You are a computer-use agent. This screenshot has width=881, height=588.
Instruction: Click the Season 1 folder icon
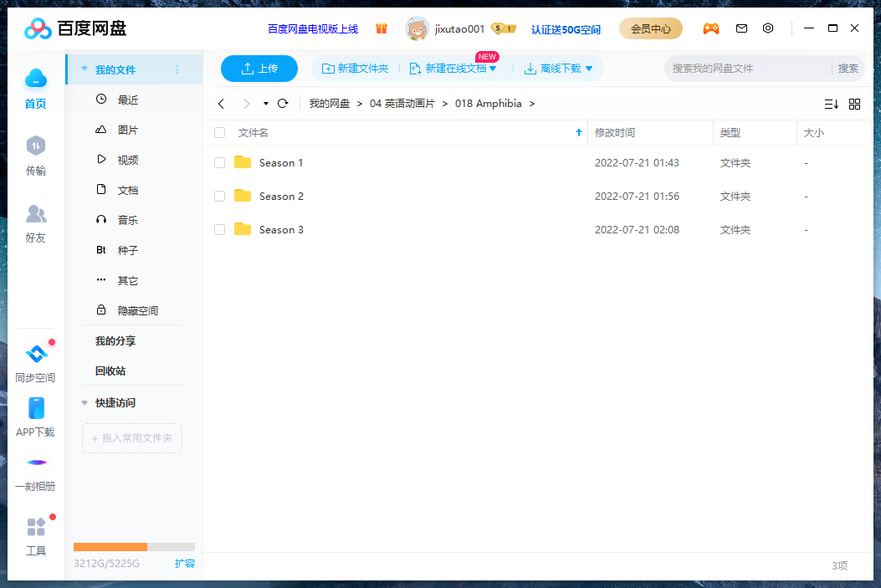pos(243,162)
